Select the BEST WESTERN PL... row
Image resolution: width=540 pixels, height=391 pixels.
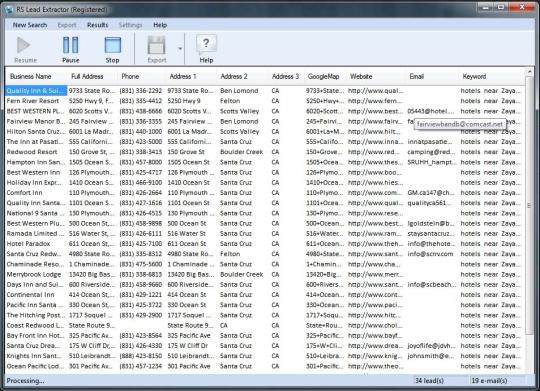(265, 111)
